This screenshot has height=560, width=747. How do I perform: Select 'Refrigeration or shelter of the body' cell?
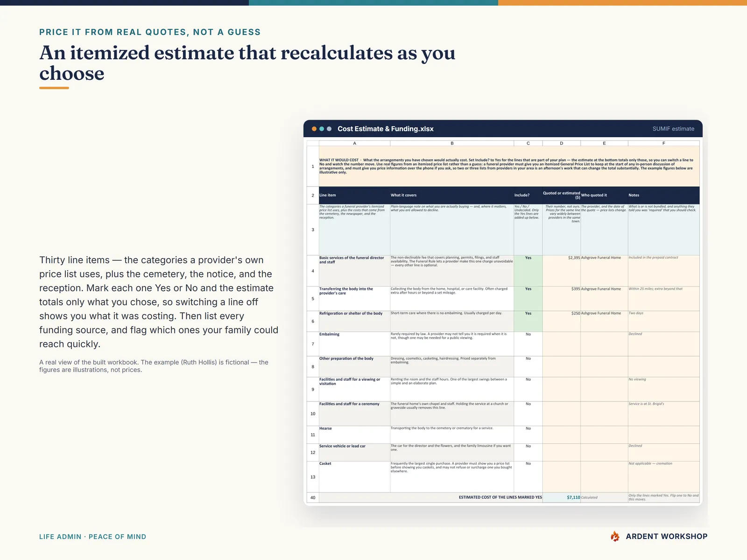click(x=354, y=321)
